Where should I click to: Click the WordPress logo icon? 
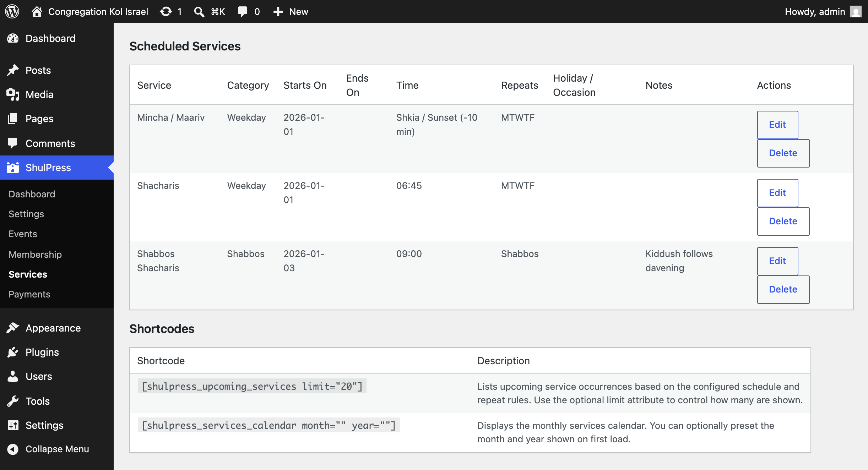[x=12, y=11]
